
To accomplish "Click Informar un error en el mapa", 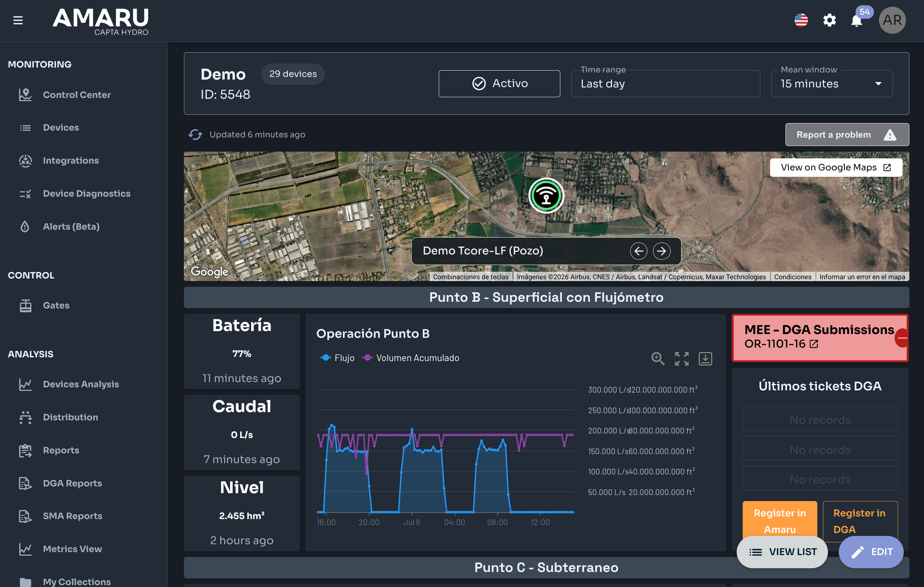I will point(862,277).
